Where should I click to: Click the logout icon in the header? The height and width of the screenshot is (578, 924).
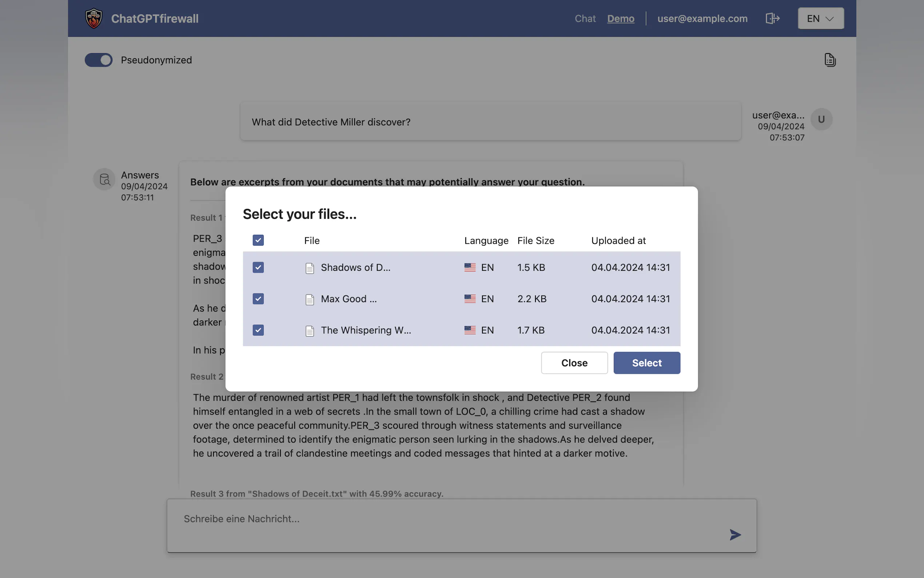[x=772, y=18]
